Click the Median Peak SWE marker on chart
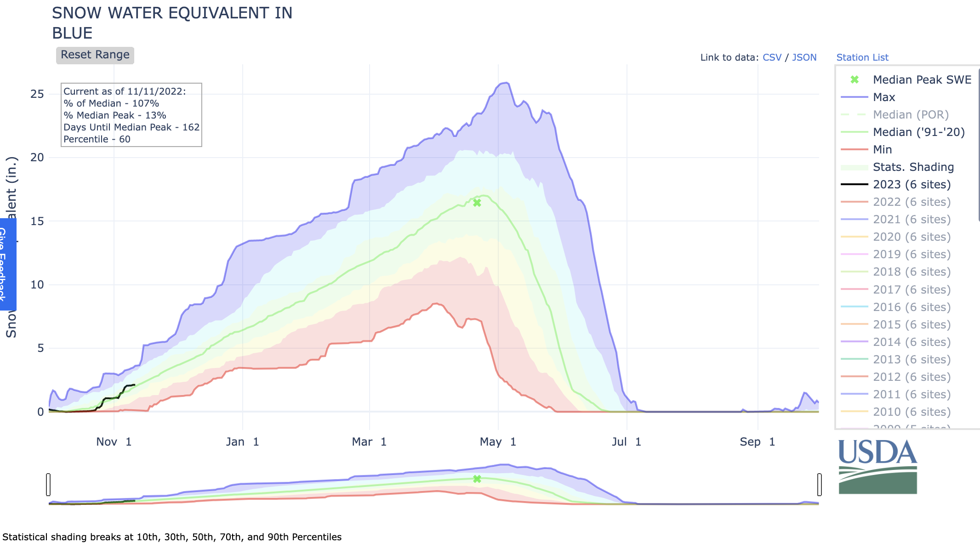This screenshot has height=543, width=980. pyautogui.click(x=477, y=203)
